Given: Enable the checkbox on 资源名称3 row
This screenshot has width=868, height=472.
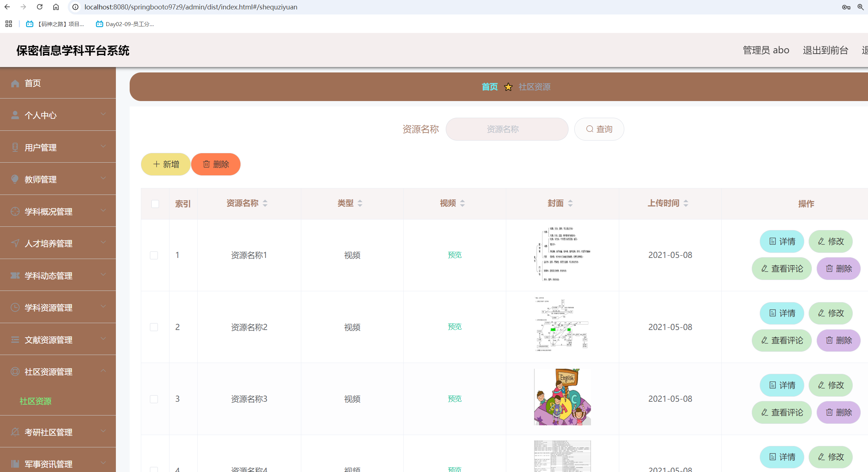Looking at the screenshot, I should point(154,399).
